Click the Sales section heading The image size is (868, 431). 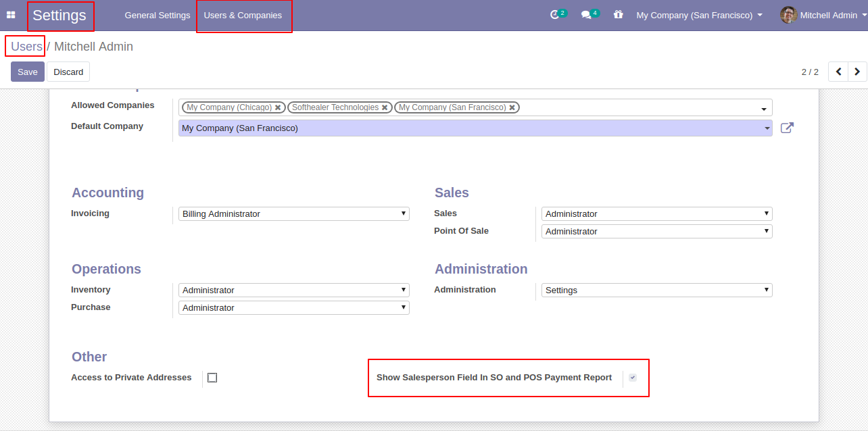(x=452, y=193)
